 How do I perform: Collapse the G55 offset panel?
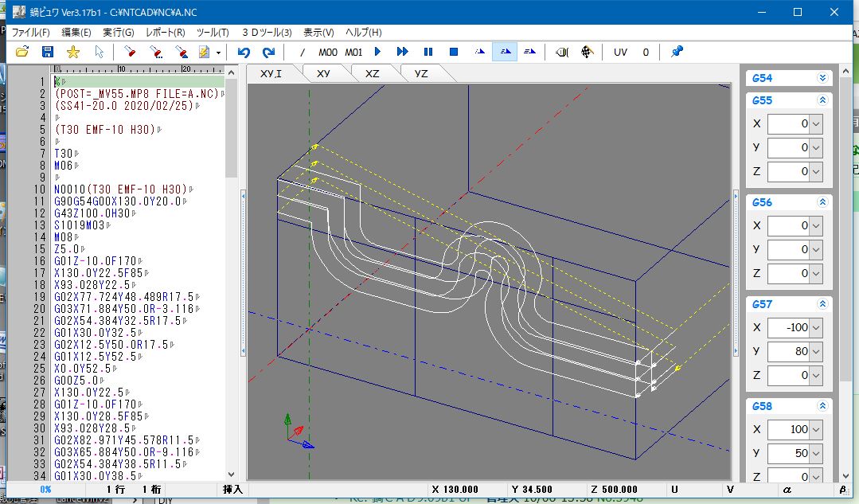tap(822, 100)
